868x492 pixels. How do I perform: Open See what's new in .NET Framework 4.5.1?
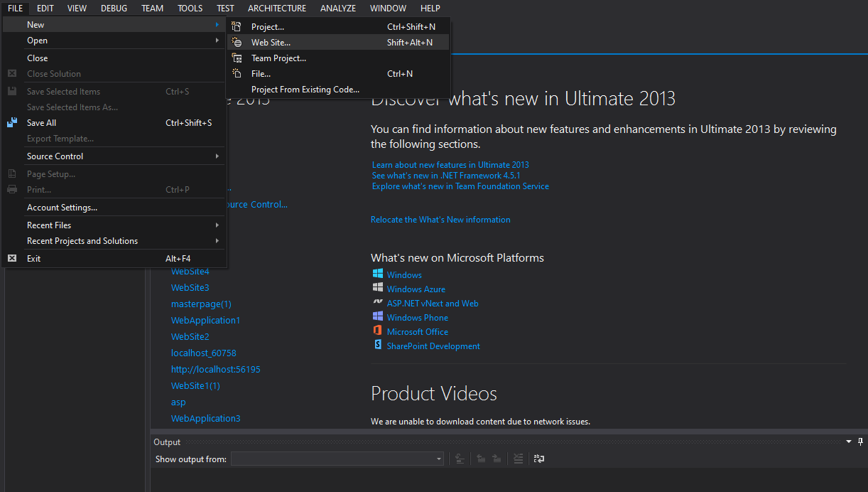(x=446, y=175)
